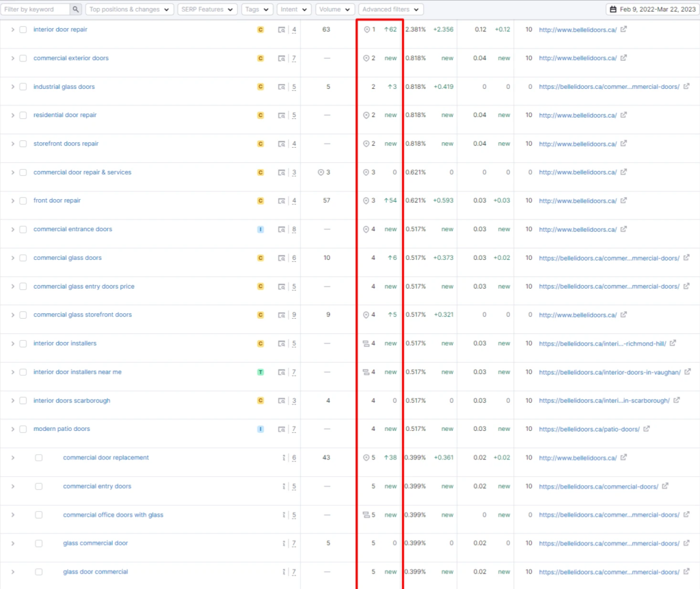Screen dimensions: 700x589
Task: Click the Filter by keyword input field
Action: [35, 10]
